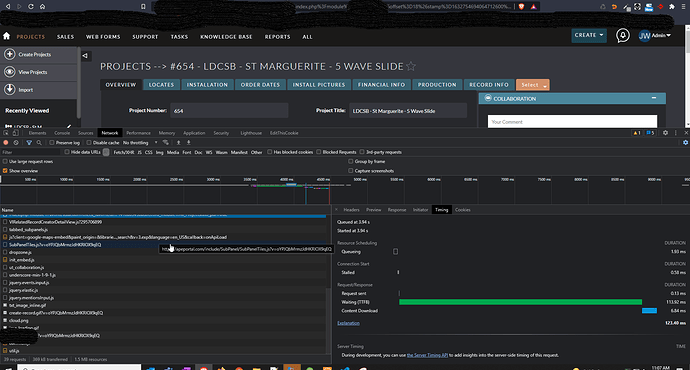Screen dimensions: 690x370
Task: Collapse the sidebar with the arrow icon
Action: point(85,55)
